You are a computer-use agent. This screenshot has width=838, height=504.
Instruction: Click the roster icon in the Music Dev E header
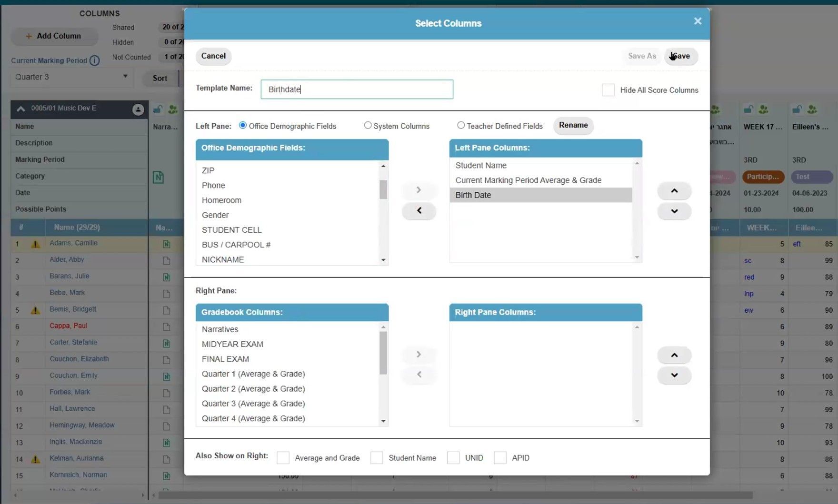(x=138, y=109)
